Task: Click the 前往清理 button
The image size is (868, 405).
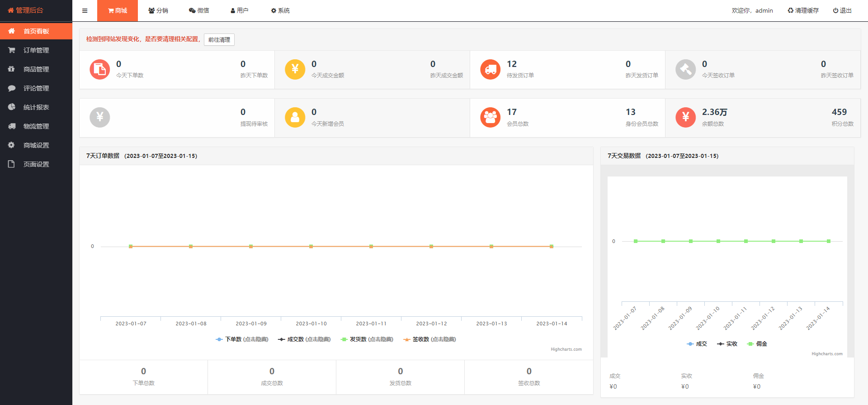Action: pyautogui.click(x=219, y=40)
